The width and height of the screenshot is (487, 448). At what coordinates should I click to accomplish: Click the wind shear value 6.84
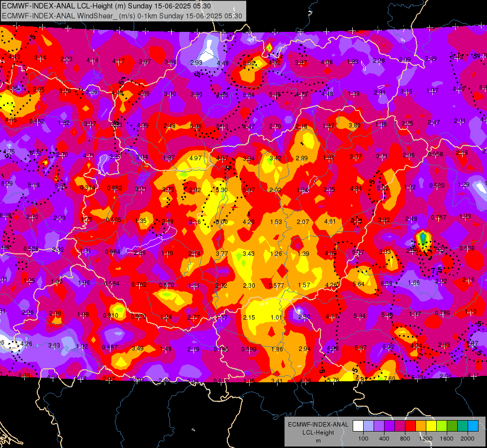249,95
